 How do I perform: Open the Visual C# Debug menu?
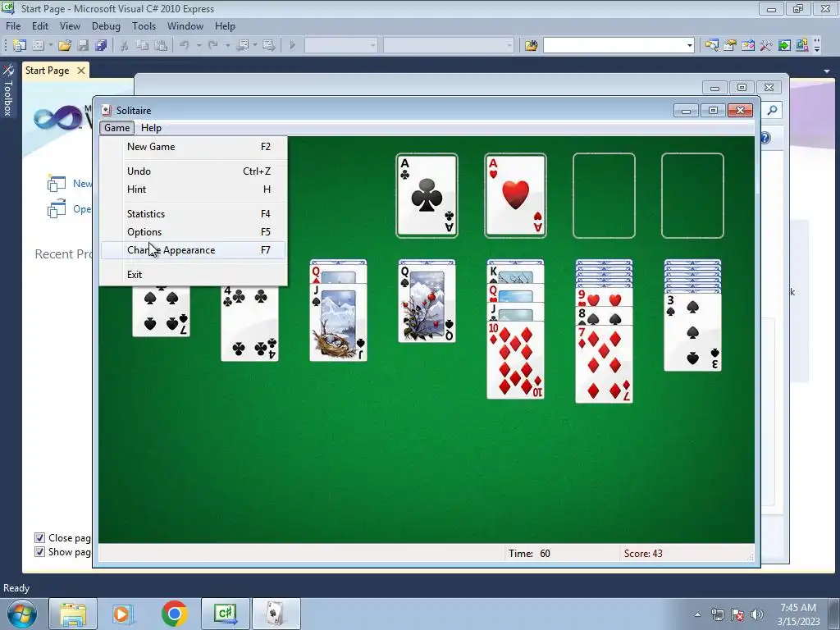106,26
